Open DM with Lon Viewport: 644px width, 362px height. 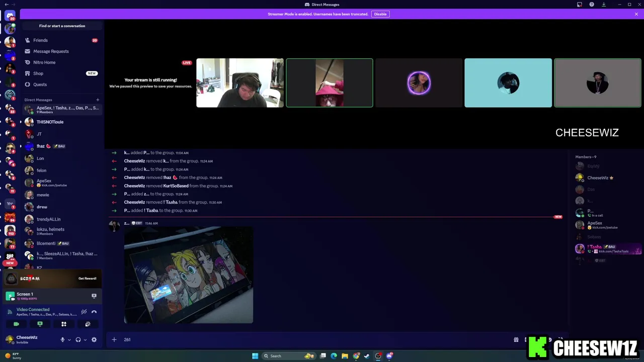click(x=62, y=158)
